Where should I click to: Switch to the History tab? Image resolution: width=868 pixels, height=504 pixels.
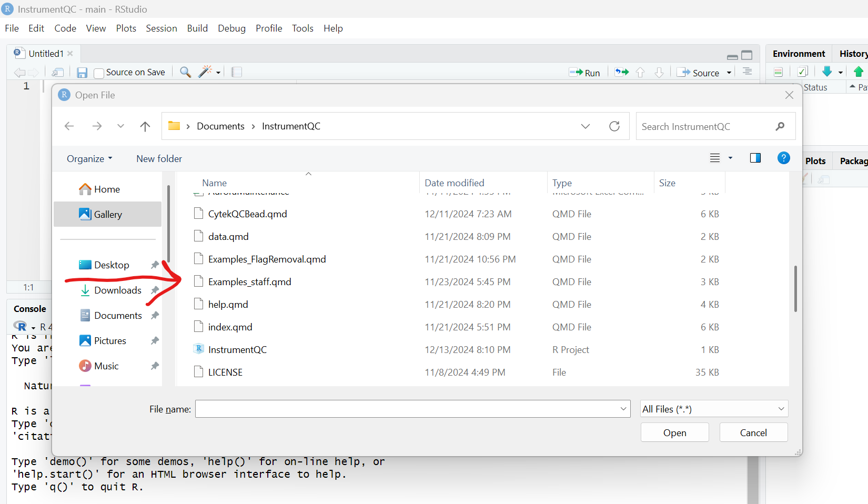852,54
